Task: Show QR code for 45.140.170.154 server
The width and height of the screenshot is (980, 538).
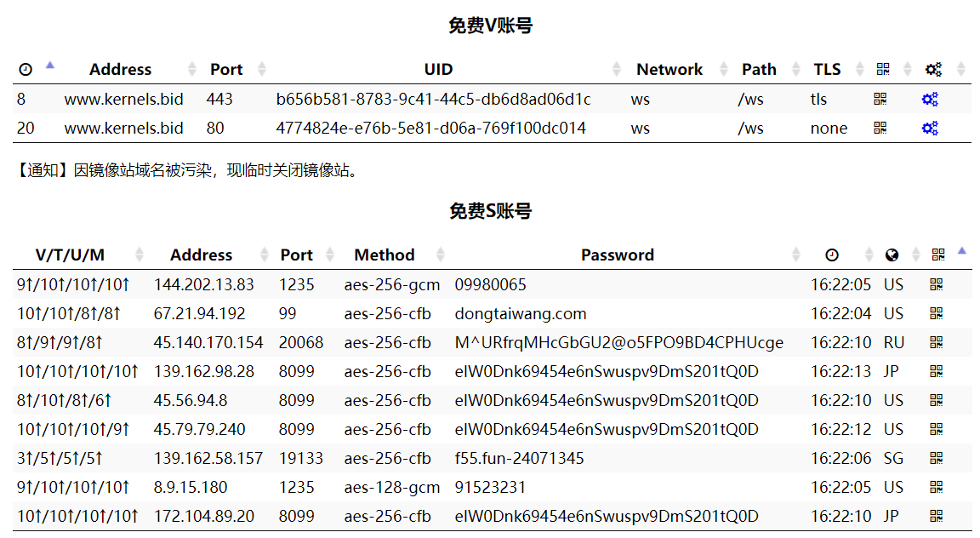Action: (x=937, y=342)
